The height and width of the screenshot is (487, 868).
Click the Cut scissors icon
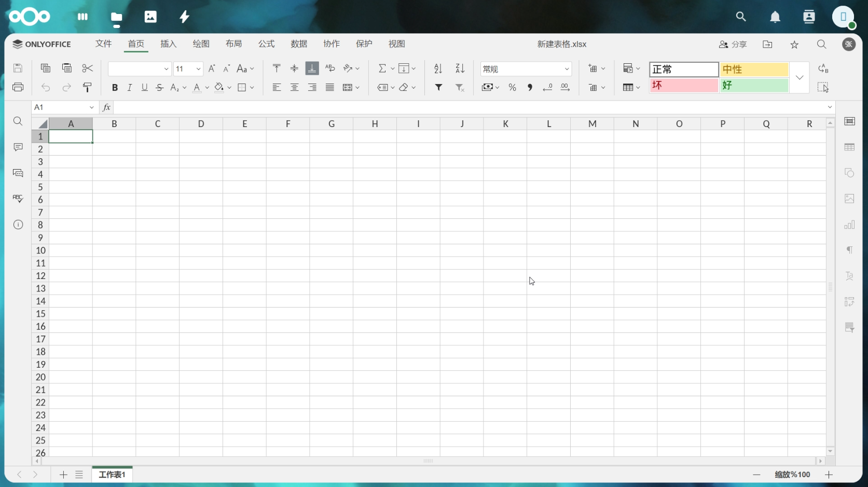(x=87, y=68)
